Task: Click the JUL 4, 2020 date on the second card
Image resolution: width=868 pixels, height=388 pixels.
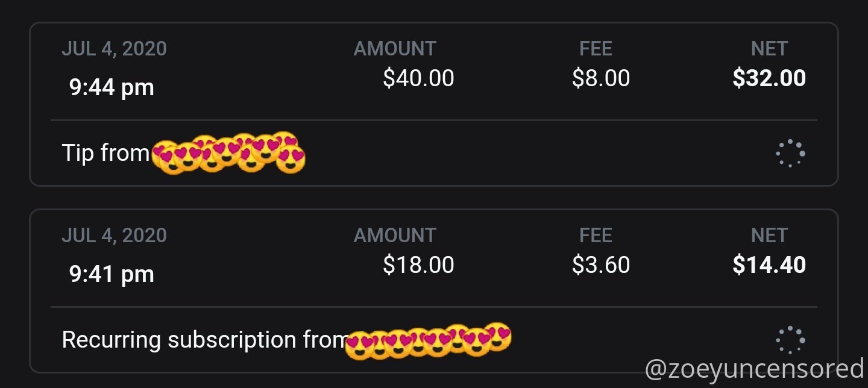Action: click(114, 236)
